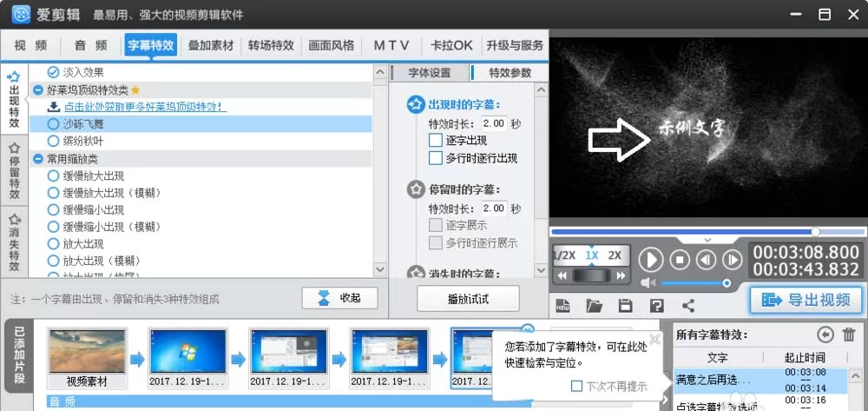Open the 音频 tab
Screen dimensions: 868x411
point(91,45)
